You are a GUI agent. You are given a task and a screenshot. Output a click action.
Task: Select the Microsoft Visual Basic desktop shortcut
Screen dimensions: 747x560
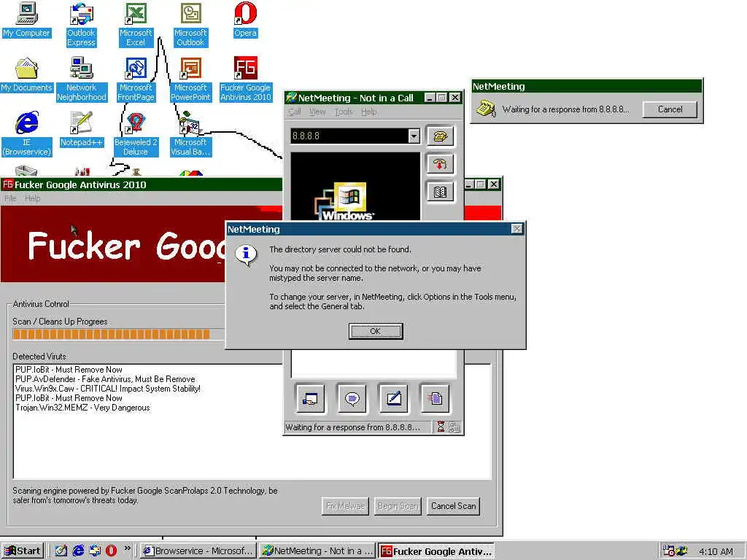point(190,134)
